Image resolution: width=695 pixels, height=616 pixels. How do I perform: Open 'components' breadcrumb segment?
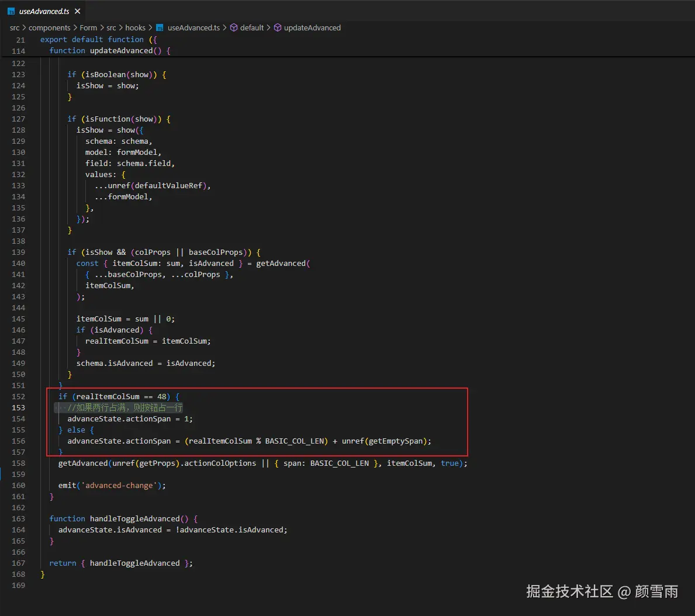click(x=50, y=28)
